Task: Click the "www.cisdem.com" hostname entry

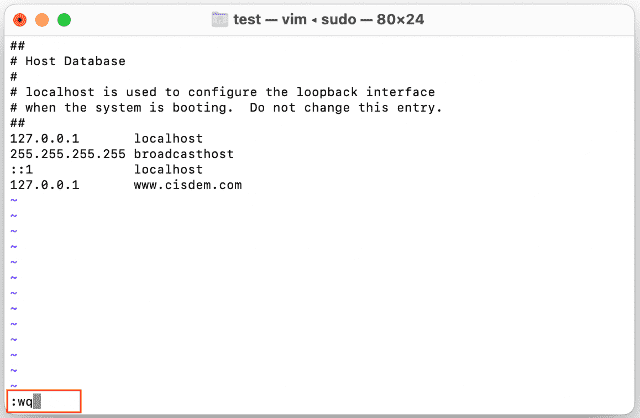Action: (187, 185)
